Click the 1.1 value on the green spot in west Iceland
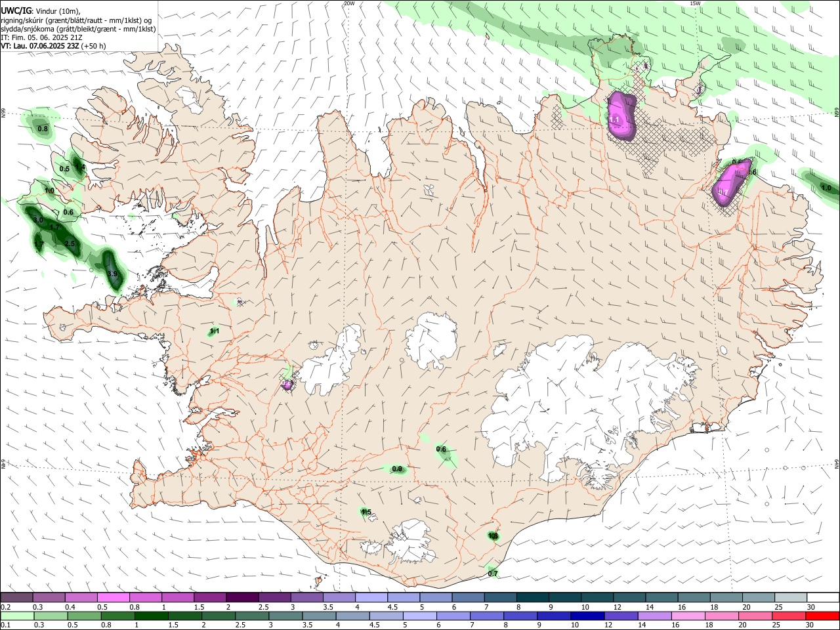 click(214, 331)
